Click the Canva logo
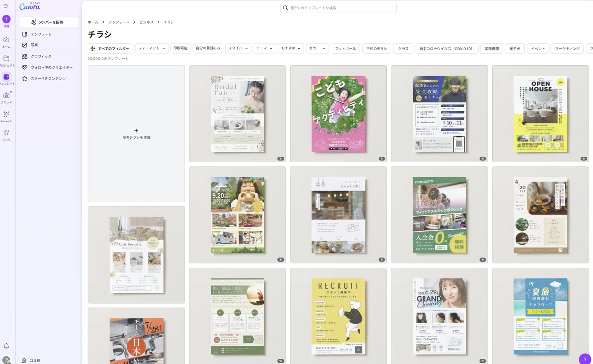This screenshot has height=364, width=593. click(30, 6)
